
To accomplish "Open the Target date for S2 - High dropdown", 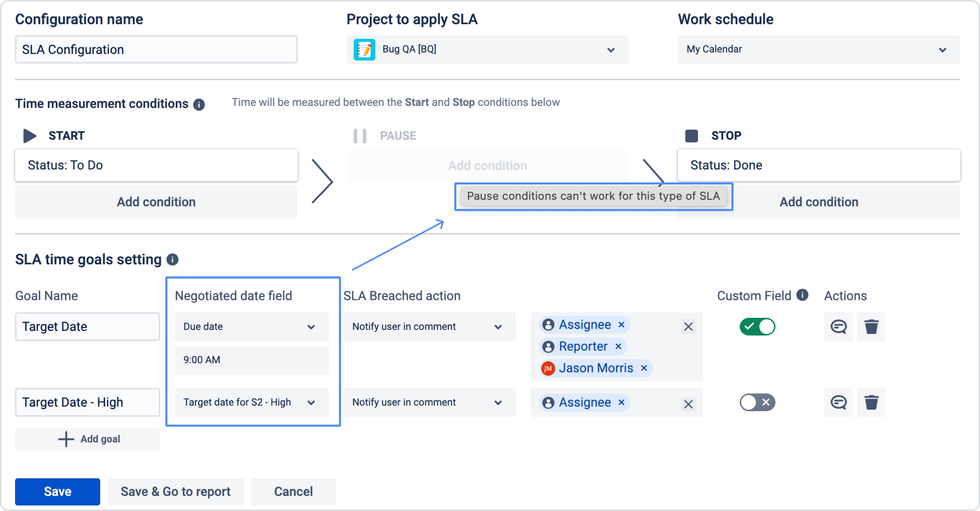I will (251, 402).
